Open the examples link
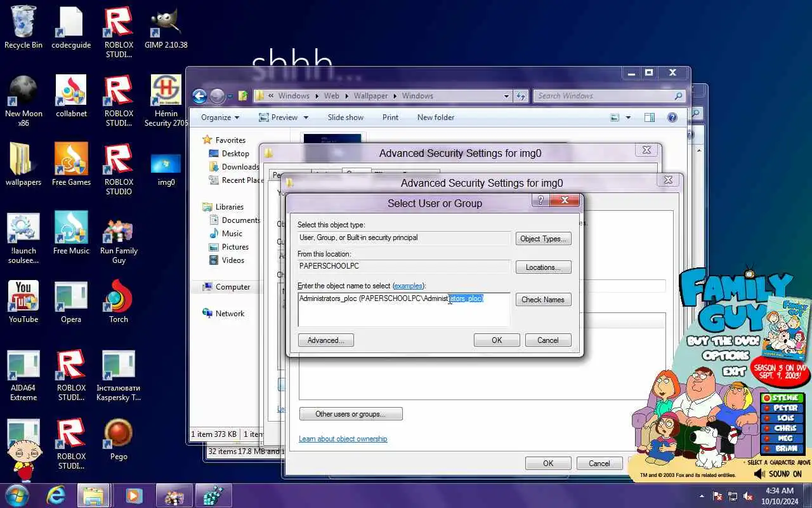Viewport: 812px width, 508px height. click(x=408, y=286)
